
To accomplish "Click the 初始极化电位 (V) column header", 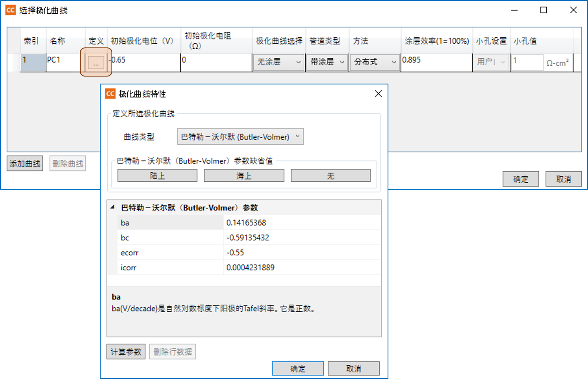I will pyautogui.click(x=144, y=41).
